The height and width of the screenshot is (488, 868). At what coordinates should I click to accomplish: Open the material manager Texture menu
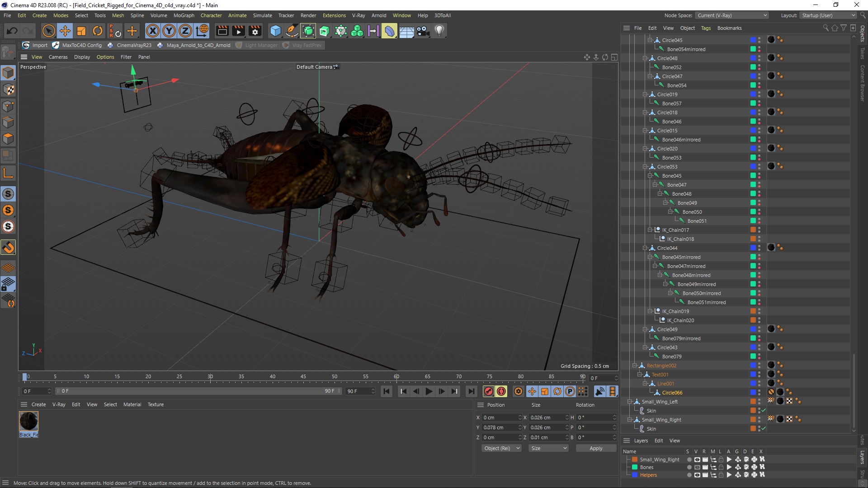point(156,404)
